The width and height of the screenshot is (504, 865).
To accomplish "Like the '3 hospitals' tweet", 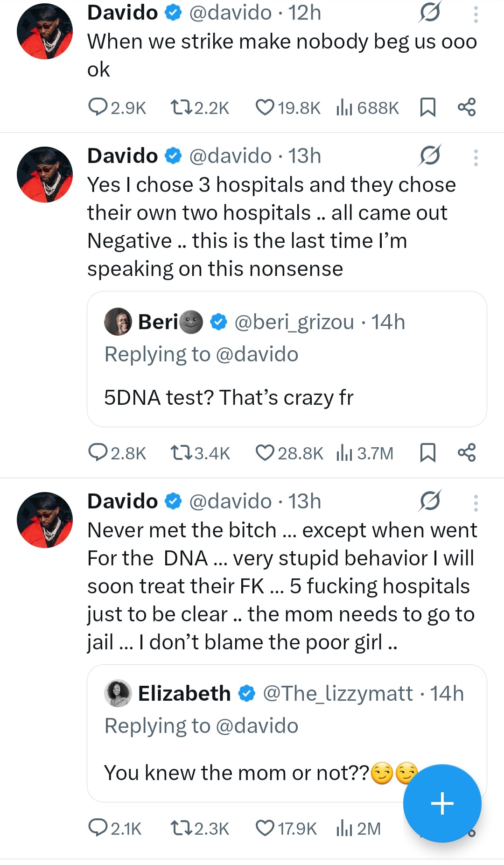I will tap(265, 453).
